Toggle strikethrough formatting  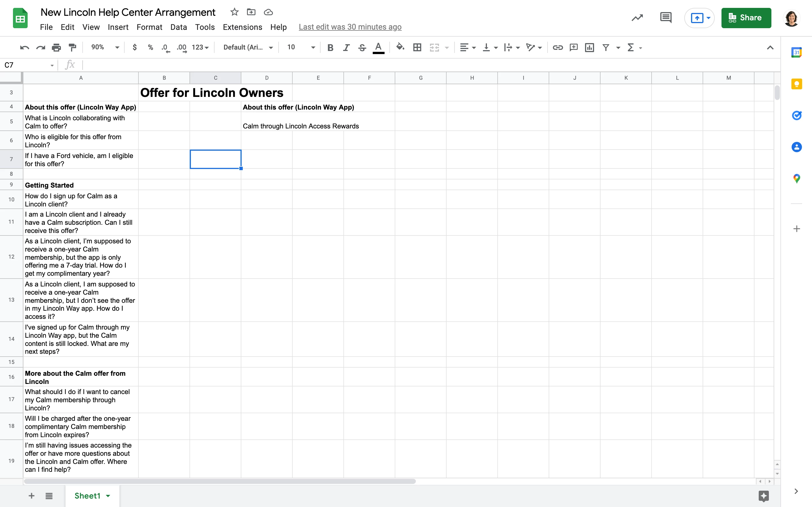(362, 47)
